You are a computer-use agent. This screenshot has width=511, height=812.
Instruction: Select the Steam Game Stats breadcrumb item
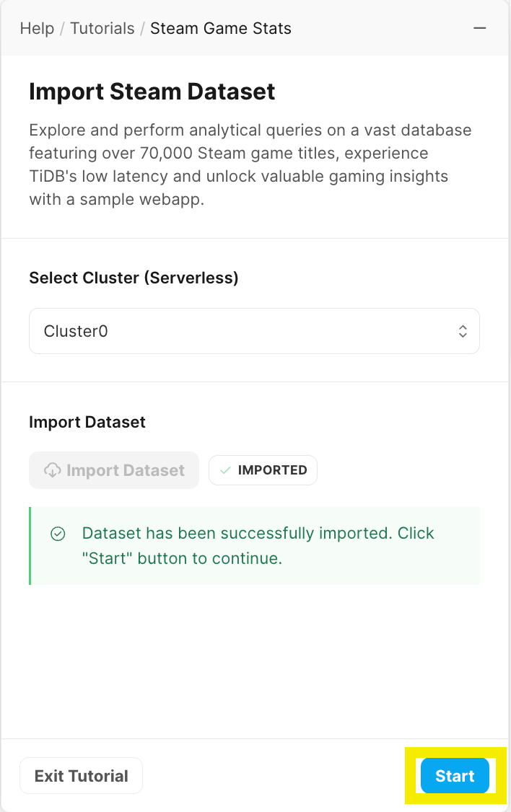click(221, 28)
